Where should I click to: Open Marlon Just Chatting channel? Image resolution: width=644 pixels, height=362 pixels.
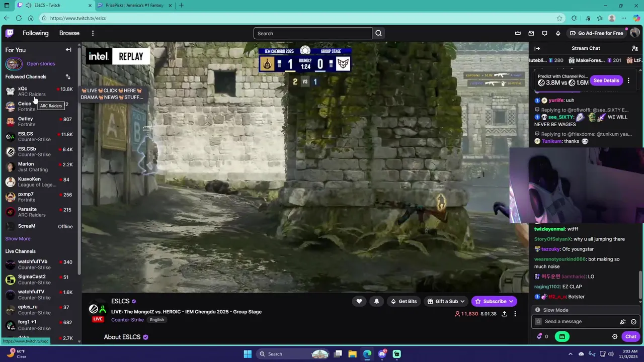(39, 166)
